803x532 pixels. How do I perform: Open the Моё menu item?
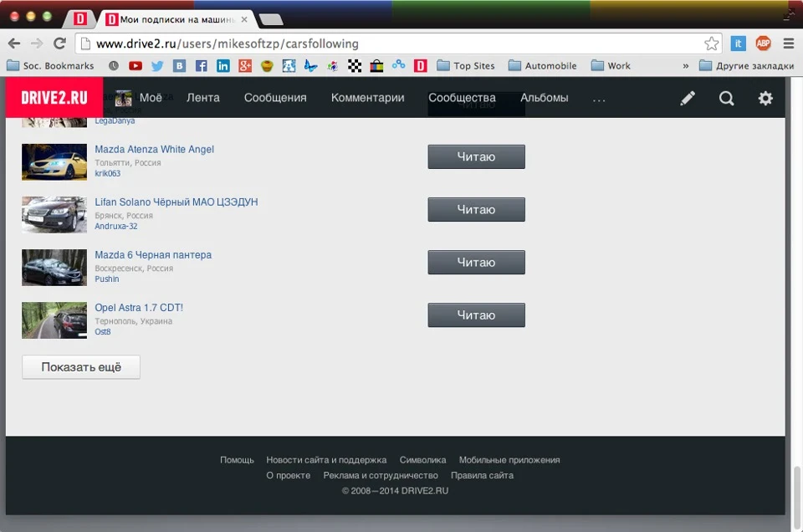coord(139,97)
